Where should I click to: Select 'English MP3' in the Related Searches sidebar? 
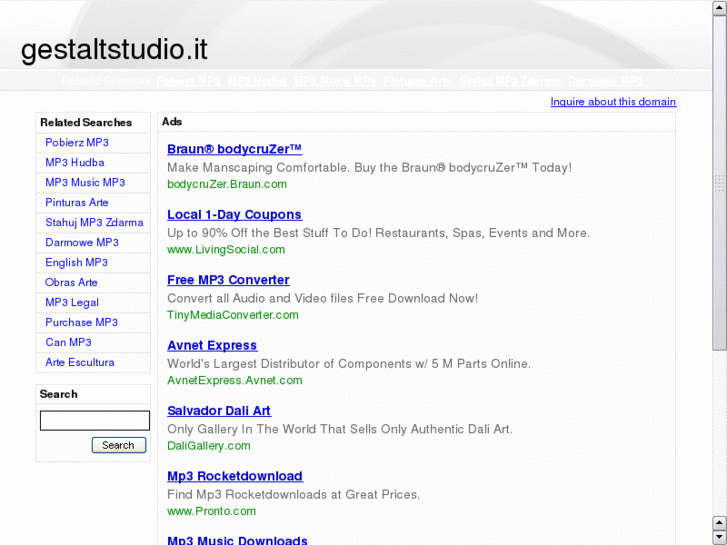click(77, 263)
